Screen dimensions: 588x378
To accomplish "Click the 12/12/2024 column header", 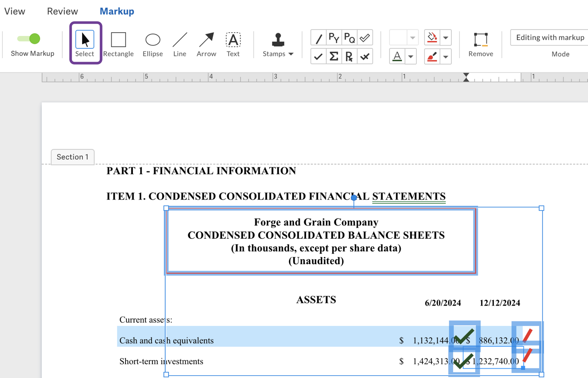I will 500,303.
